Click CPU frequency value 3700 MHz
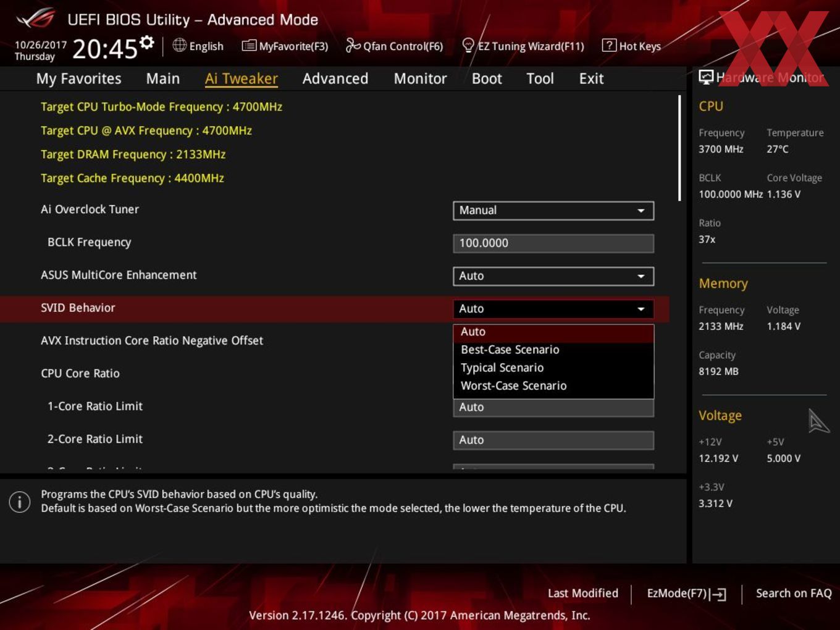840x630 pixels. tap(721, 149)
